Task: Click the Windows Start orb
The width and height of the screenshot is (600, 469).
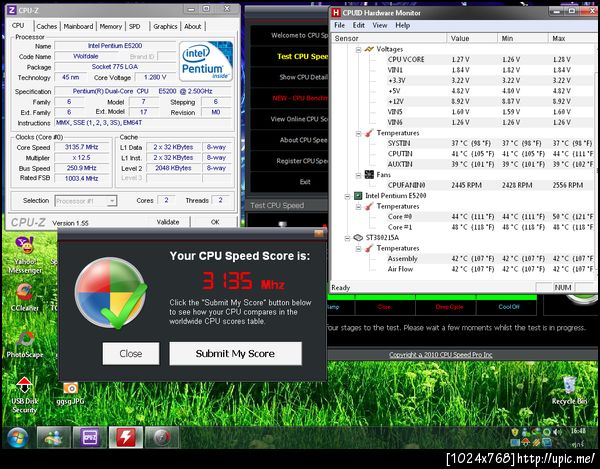Action: (18, 438)
